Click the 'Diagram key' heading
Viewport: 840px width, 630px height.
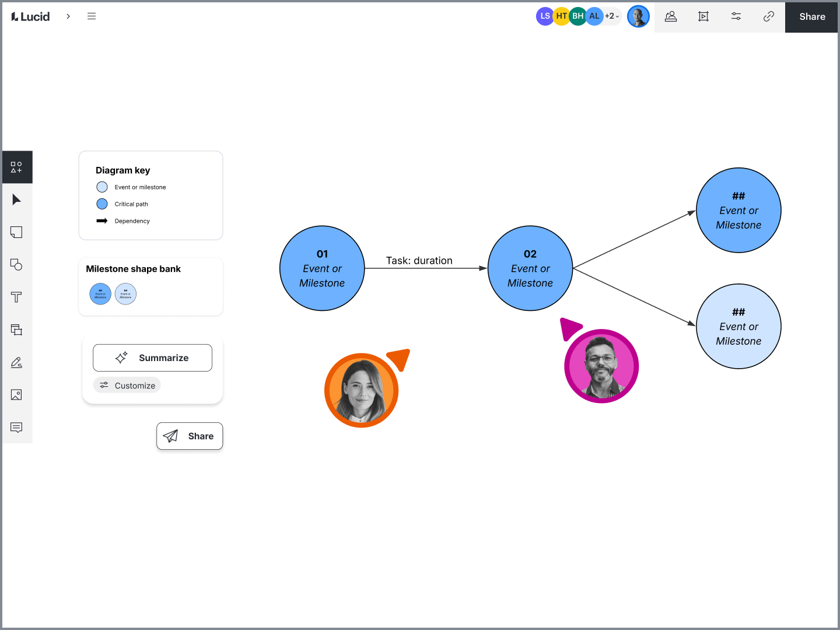(123, 170)
